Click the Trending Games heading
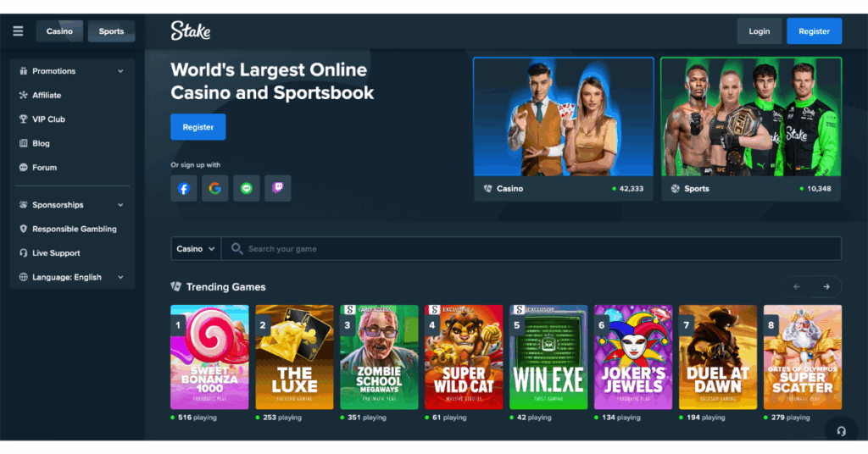Screen dimensions: 868x454 (225, 287)
